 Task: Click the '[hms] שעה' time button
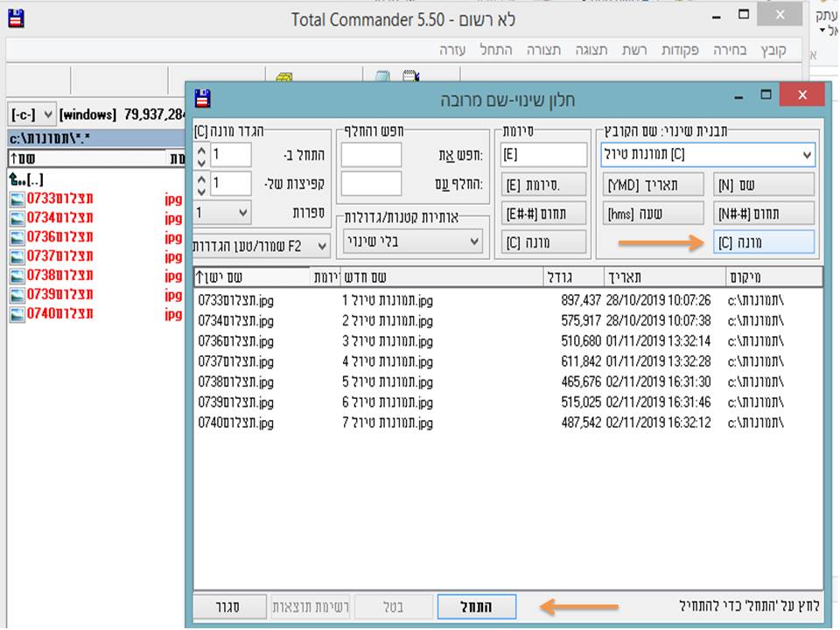click(653, 213)
